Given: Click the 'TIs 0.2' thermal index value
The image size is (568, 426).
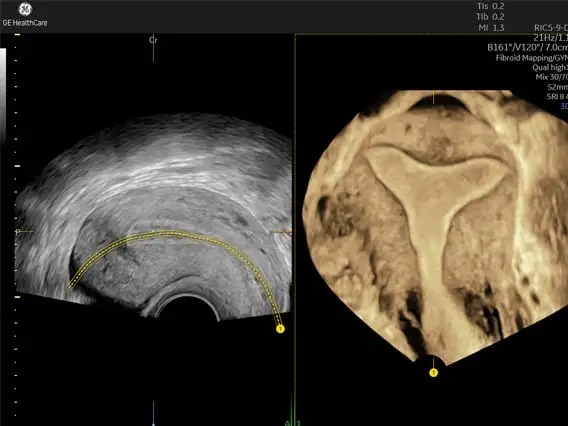Looking at the screenshot, I should point(490,6).
